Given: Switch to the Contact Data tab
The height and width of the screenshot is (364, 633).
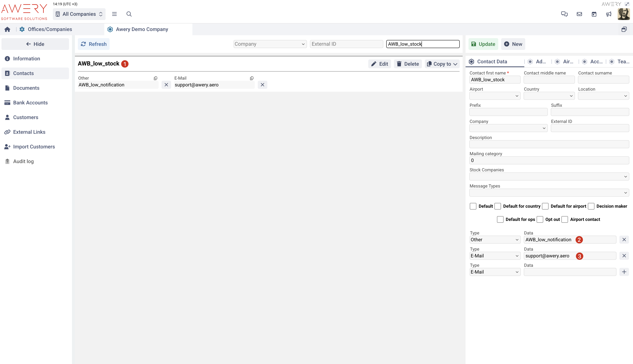Looking at the screenshot, I should click(492, 61).
